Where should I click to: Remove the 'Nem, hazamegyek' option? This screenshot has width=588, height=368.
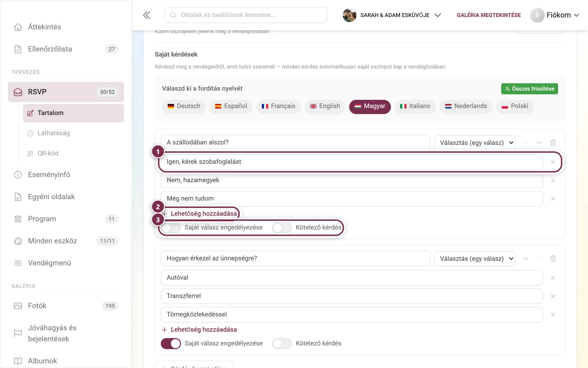[x=553, y=180]
